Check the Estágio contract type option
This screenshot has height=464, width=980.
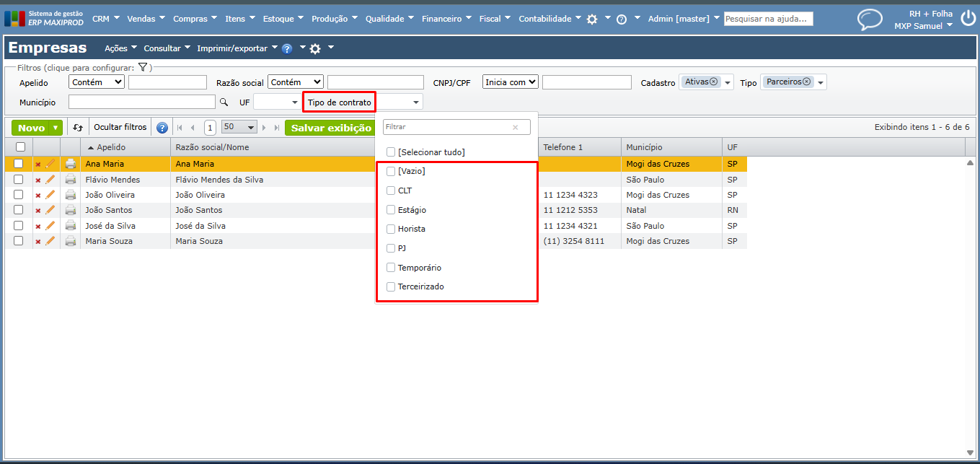tap(391, 210)
